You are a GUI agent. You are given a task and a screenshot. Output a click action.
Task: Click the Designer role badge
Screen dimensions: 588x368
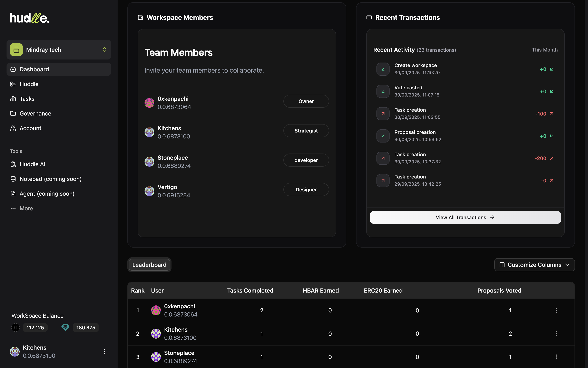coord(306,190)
